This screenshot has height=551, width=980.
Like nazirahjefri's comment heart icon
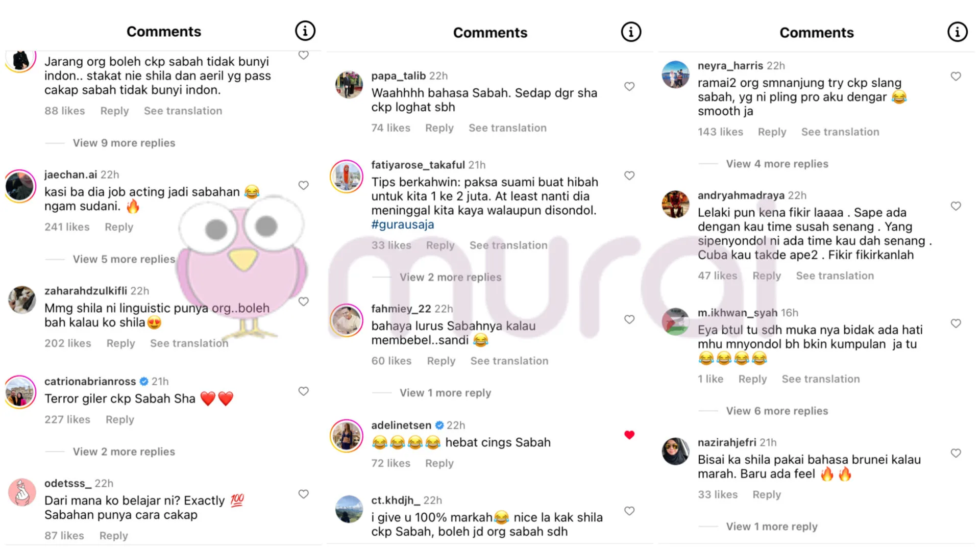[955, 453]
